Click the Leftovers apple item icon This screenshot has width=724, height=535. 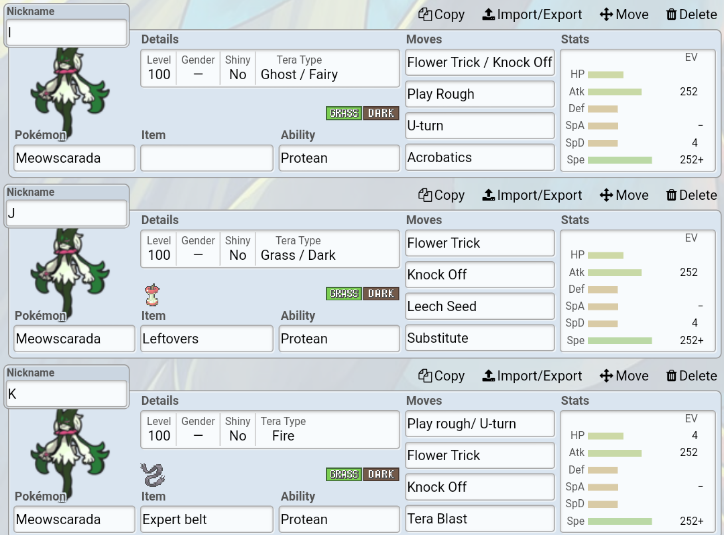(152, 295)
